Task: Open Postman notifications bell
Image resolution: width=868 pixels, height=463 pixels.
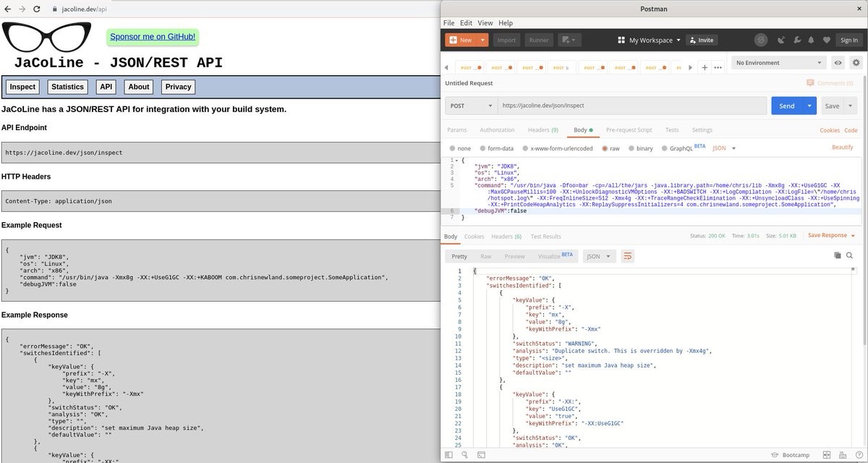Action: click(x=810, y=40)
